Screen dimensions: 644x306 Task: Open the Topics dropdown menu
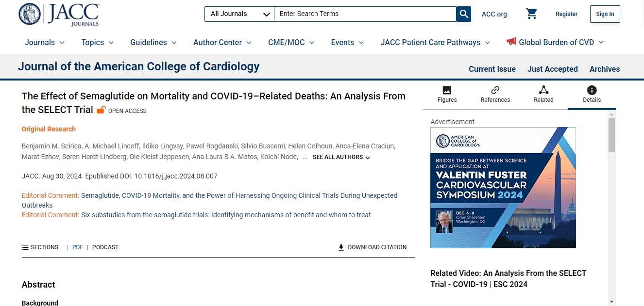(x=97, y=43)
